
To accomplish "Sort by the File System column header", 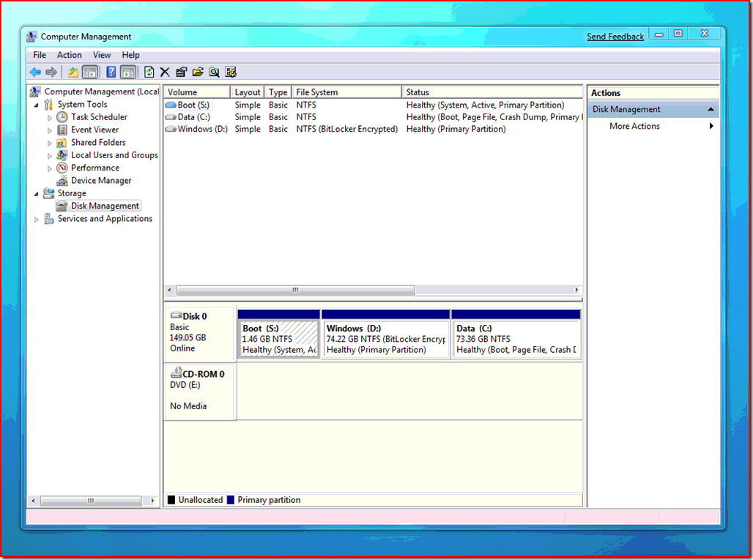I will point(346,92).
